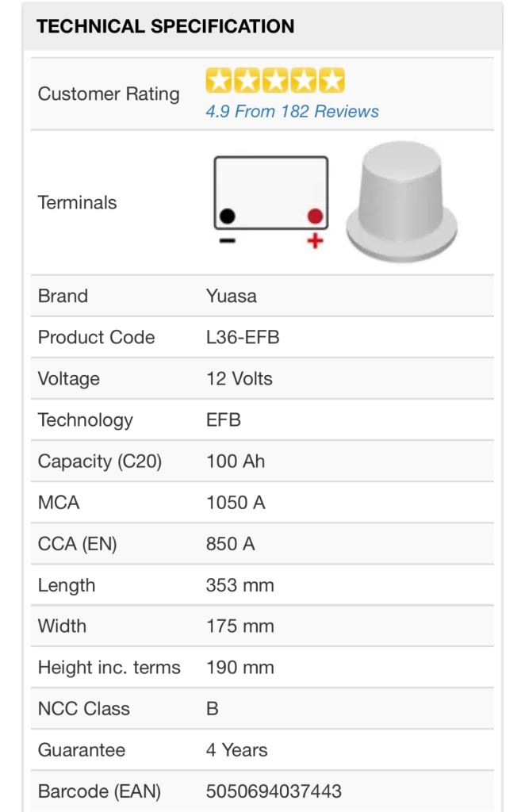The image size is (525, 812).
Task: Select the L36-EFB product code text
Action: pyautogui.click(x=243, y=338)
